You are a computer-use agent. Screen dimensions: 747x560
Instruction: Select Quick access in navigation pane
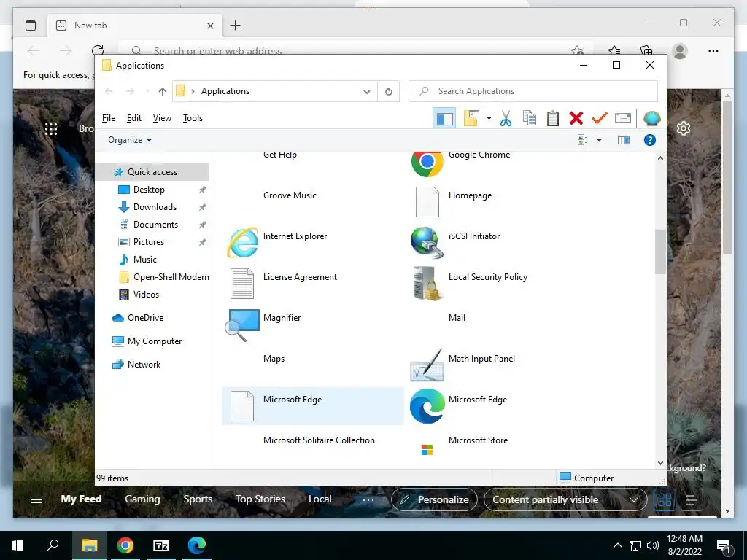click(152, 172)
